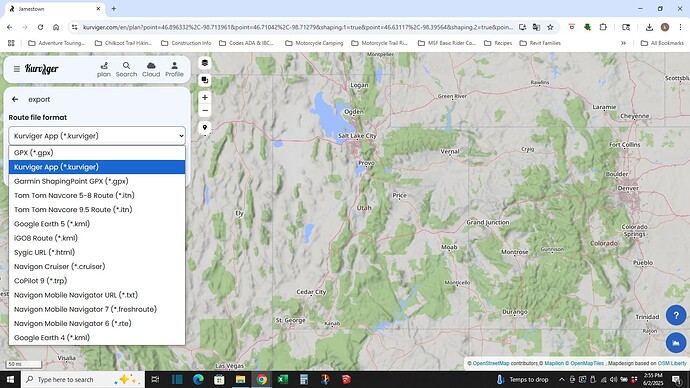Open the Search tool icon
Viewport: 690px width, 388px height.
[126, 70]
